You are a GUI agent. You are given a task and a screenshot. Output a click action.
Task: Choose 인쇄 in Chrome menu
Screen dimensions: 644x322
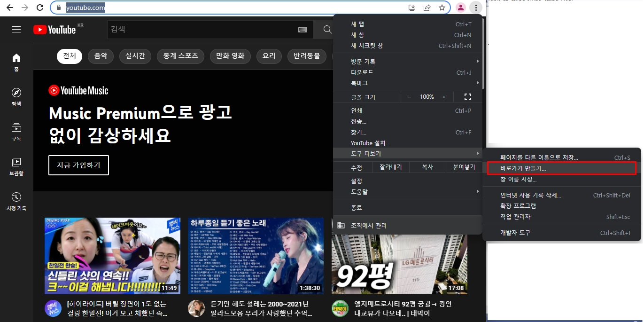click(407, 110)
